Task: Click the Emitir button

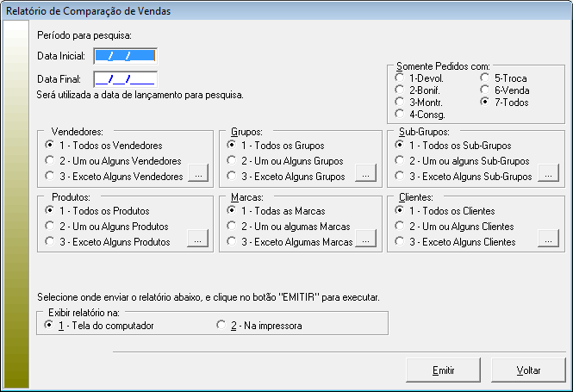Action: pos(443,370)
